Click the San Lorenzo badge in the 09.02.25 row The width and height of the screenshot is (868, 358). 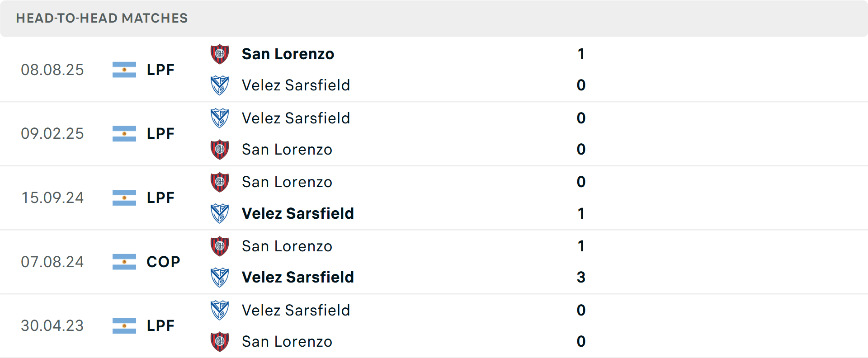(x=220, y=149)
